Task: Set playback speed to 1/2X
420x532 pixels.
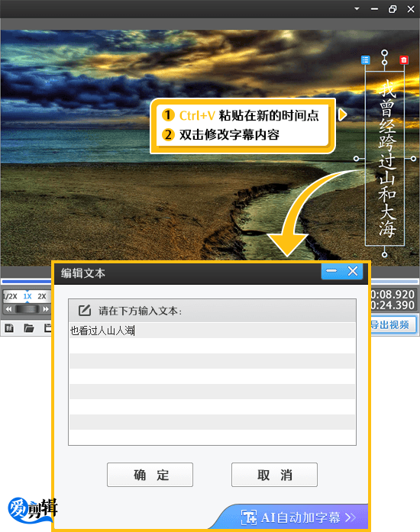Action: click(10, 296)
